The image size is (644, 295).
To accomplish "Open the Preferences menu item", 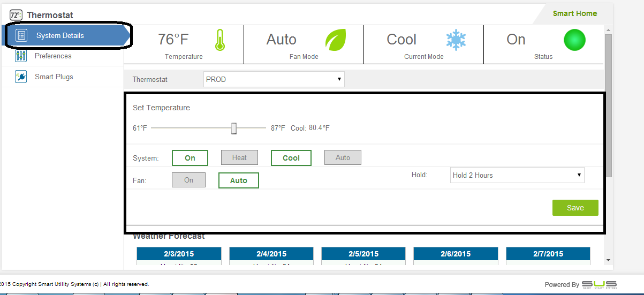I will (53, 56).
